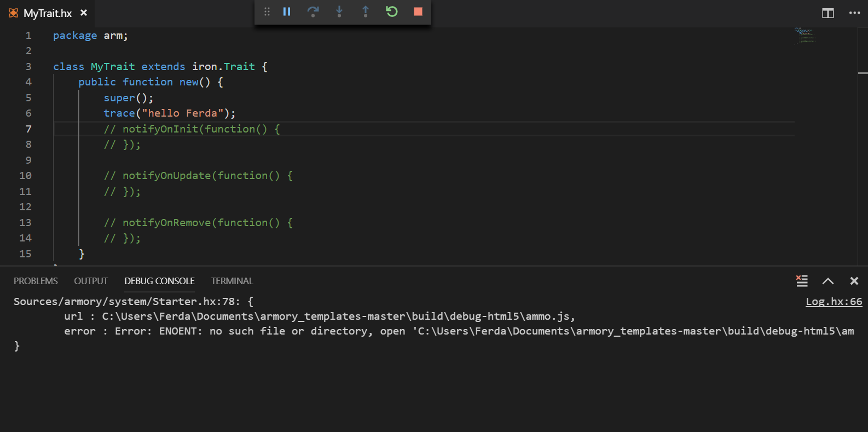Select the DEBUG CONSOLE tab
The image size is (868, 432).
click(159, 281)
